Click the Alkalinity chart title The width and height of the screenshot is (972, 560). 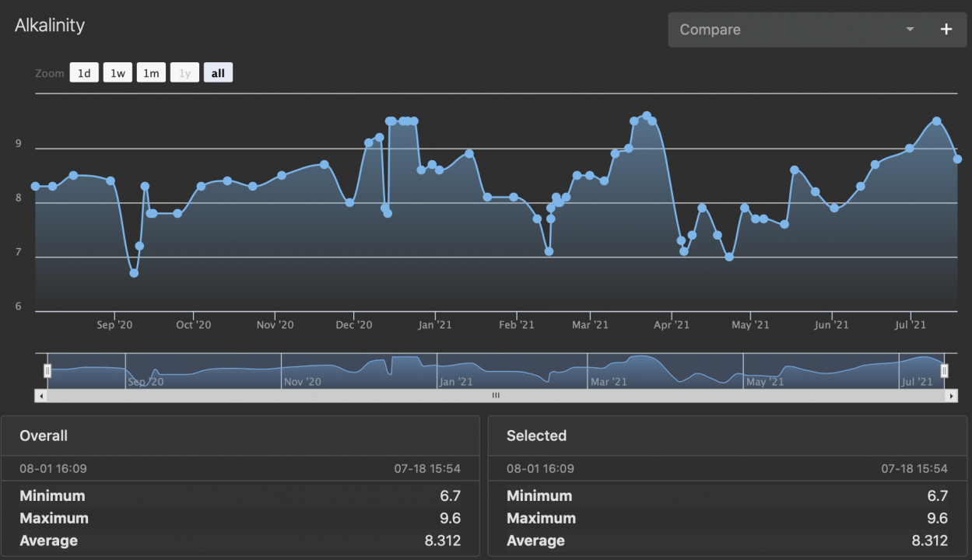pos(50,25)
